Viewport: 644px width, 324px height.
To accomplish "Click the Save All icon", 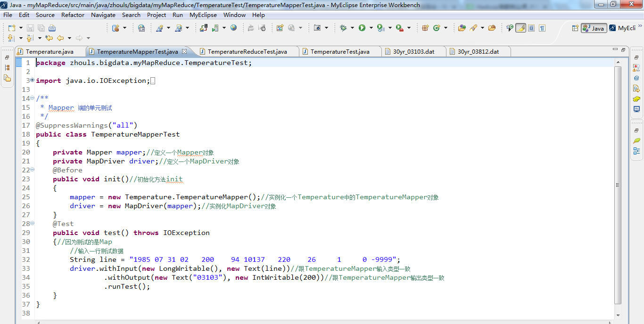I will pyautogui.click(x=41, y=28).
